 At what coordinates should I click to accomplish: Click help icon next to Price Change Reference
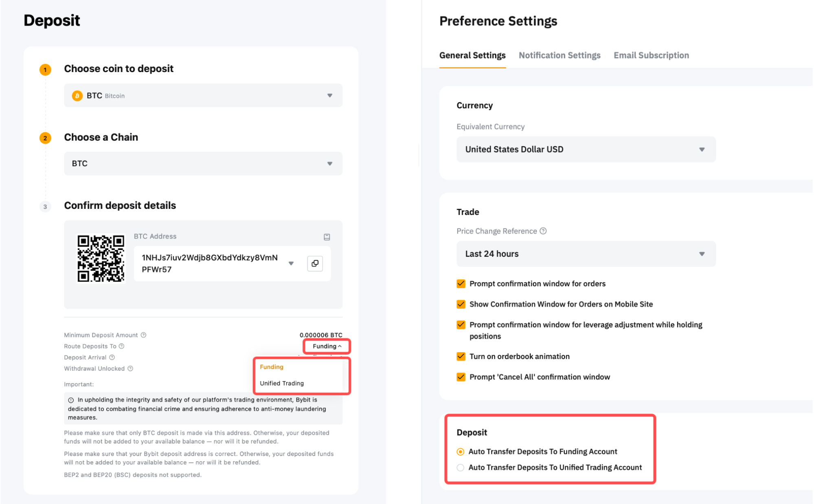[543, 231]
